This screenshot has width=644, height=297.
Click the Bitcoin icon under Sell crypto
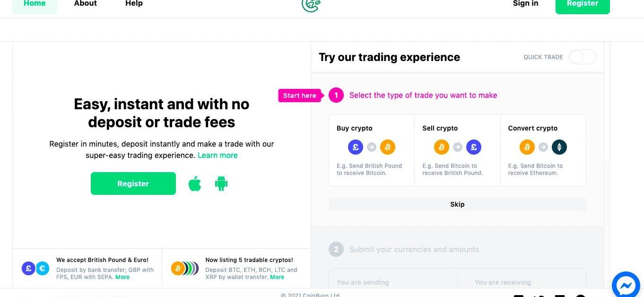442,147
